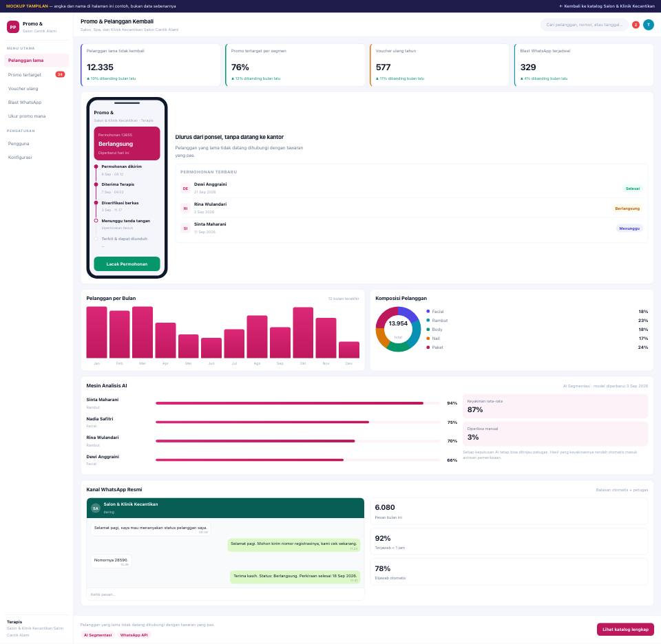Open Promo tertarget per segmen card
This screenshot has height=644, width=661.
coord(295,65)
